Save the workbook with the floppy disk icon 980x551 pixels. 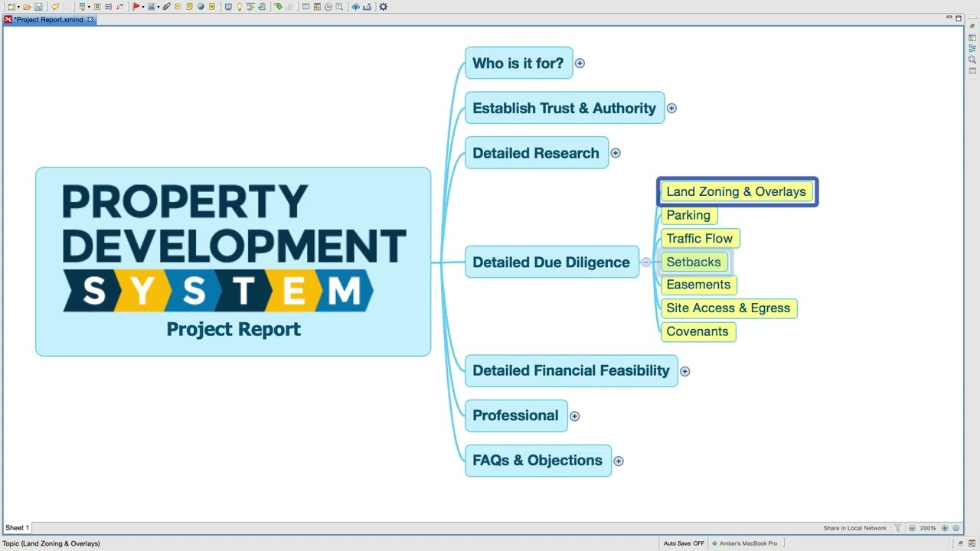[38, 6]
